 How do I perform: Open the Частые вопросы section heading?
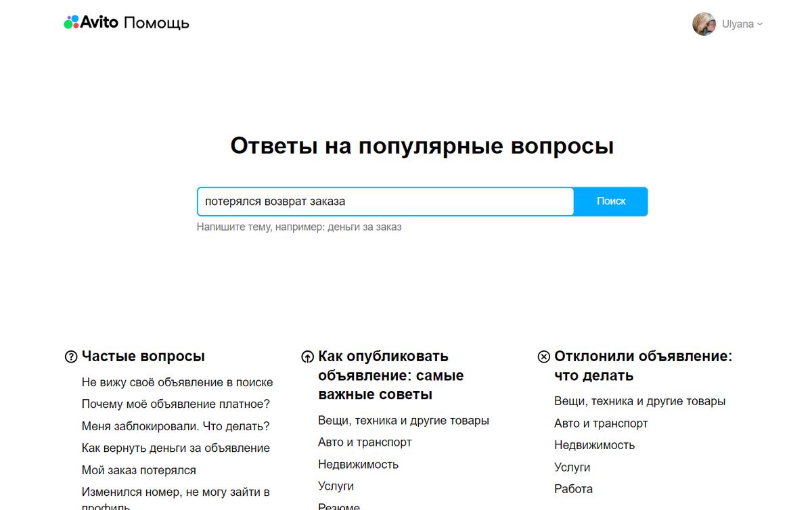click(143, 356)
